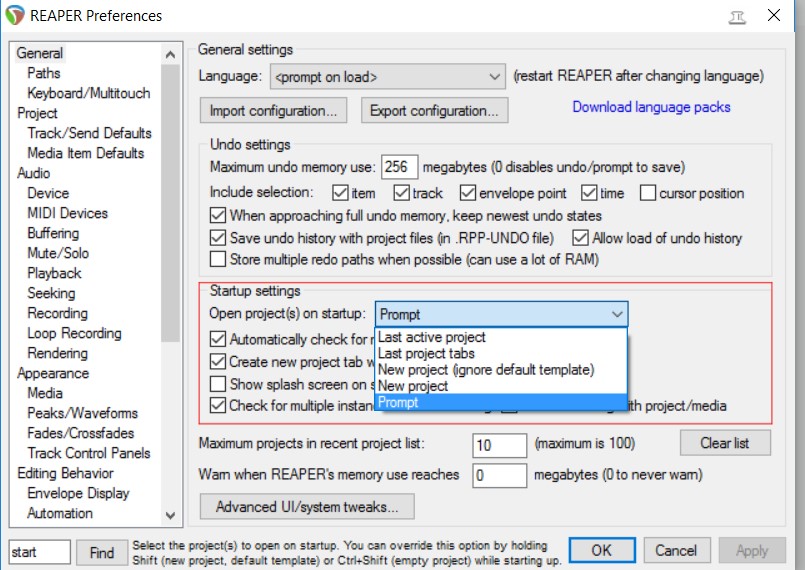Image resolution: width=805 pixels, height=570 pixels.
Task: Toggle save undo history with project files
Action: (218, 238)
